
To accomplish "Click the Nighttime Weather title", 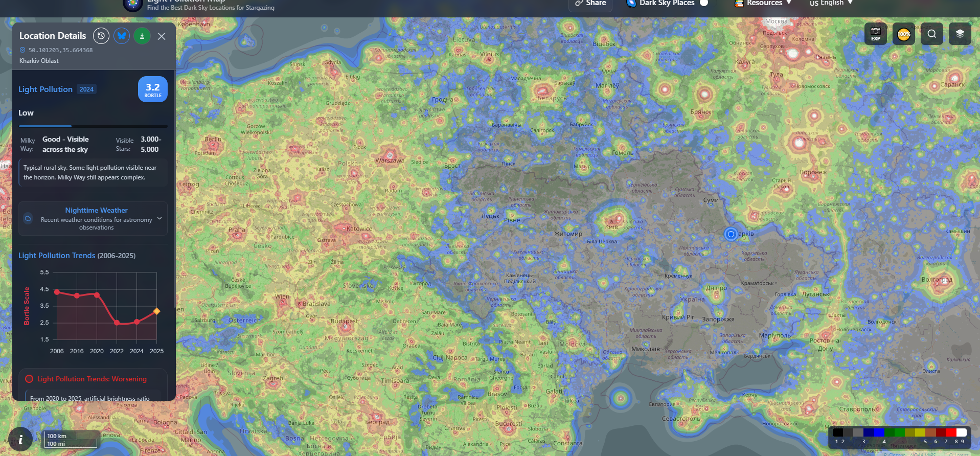I will coord(96,210).
